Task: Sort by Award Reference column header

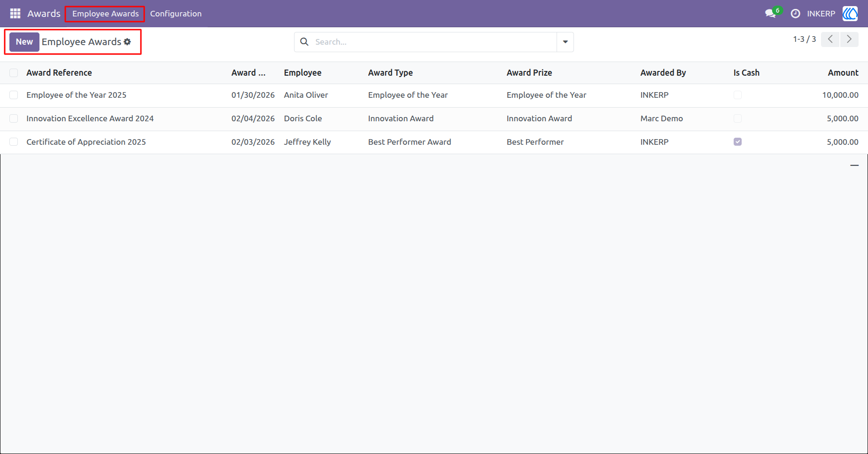Action: click(59, 73)
